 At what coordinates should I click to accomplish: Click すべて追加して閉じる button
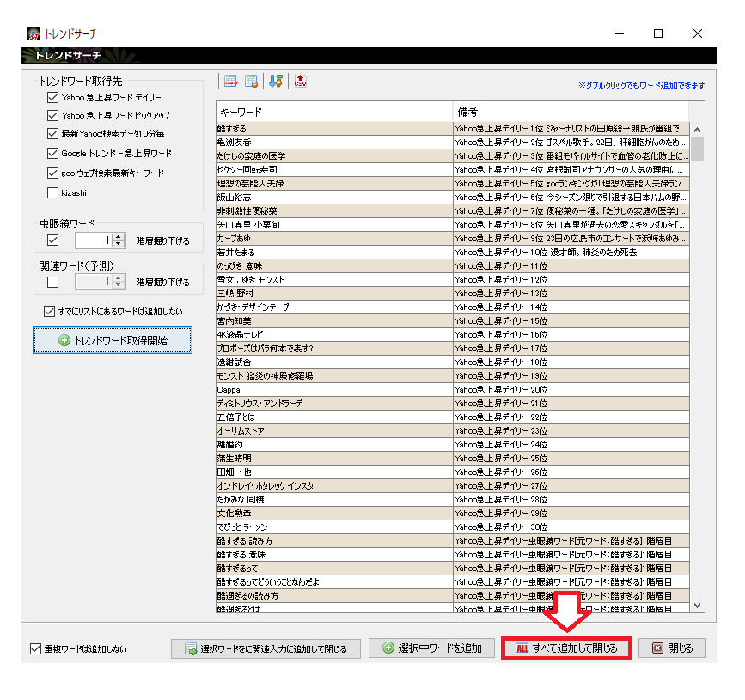pos(566,648)
